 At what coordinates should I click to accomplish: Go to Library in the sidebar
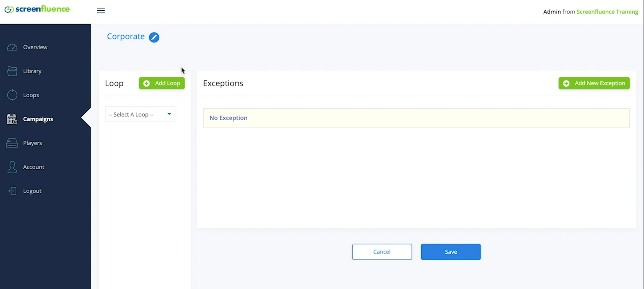(x=32, y=71)
